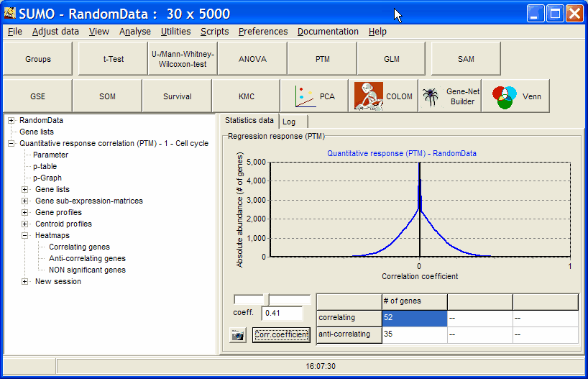Expand the New session node
Viewport: 588px width, 379px height.
pos(24,281)
